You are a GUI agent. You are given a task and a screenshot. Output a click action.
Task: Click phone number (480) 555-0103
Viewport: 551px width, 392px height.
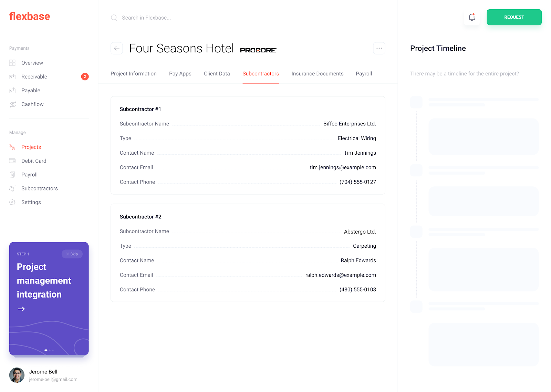[358, 289]
